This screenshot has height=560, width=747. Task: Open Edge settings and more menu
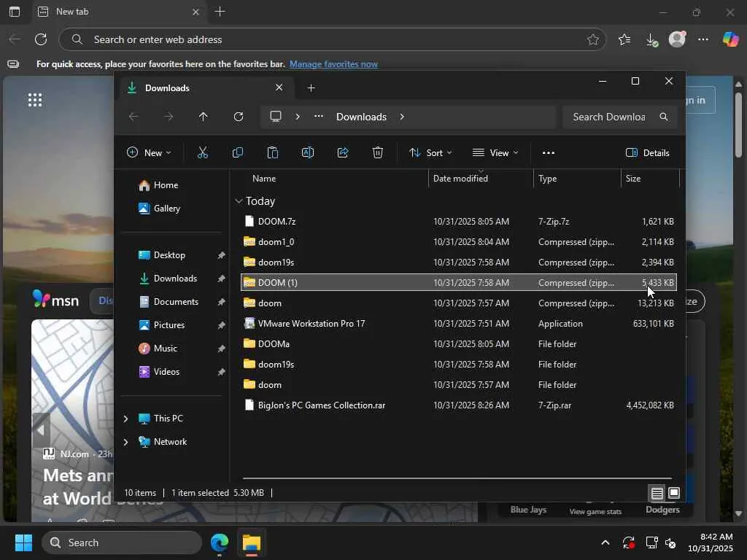coord(703,39)
